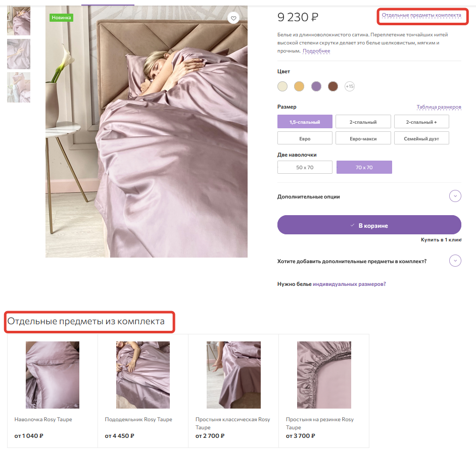The height and width of the screenshot is (450, 476).
Task: Expand 'Хотите добавить дополнительные предметы' chevron
Action: point(455,261)
